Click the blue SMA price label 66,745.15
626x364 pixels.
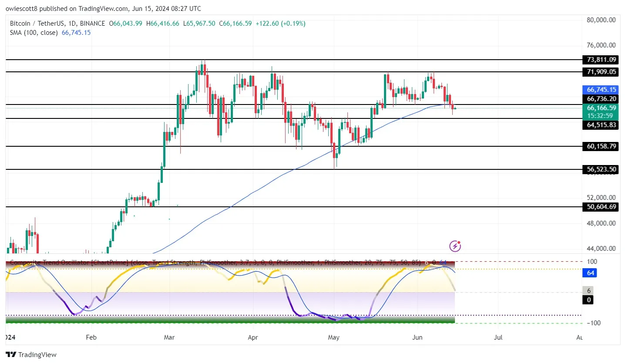coord(601,89)
